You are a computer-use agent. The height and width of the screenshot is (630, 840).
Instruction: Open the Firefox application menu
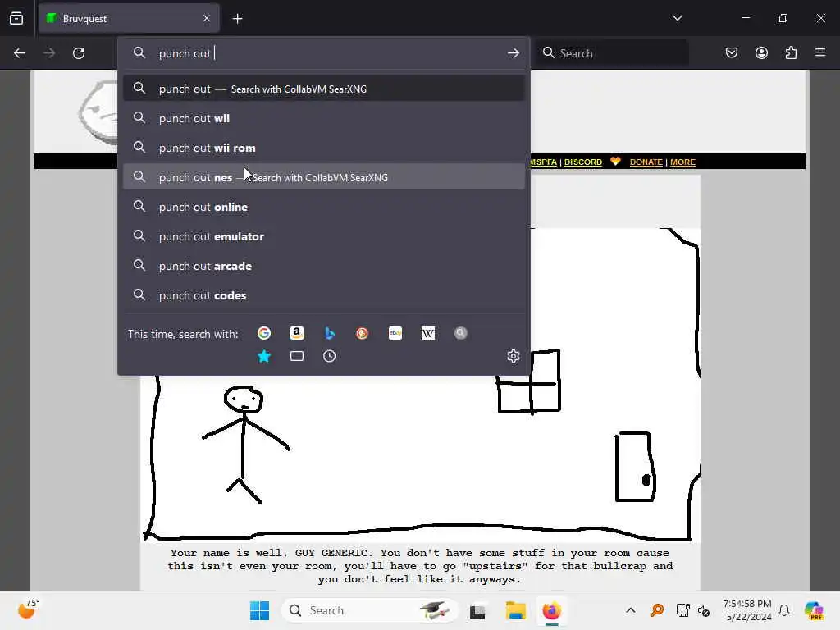pos(820,53)
